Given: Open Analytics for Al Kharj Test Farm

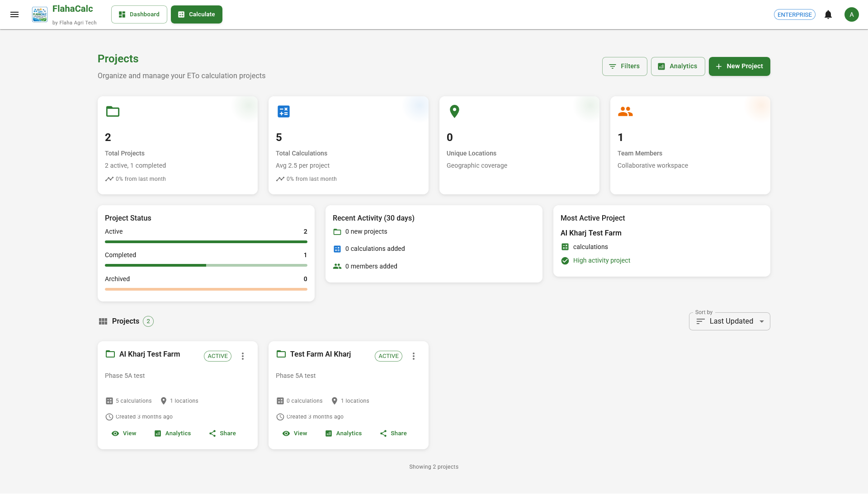Looking at the screenshot, I should 173,433.
